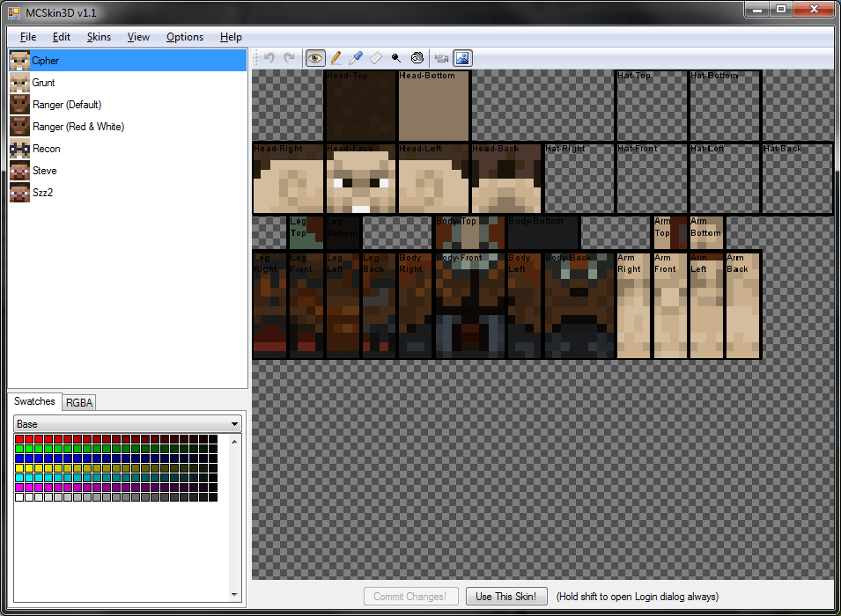Toggle the eye view tool
This screenshot has width=841, height=616.
315,58
